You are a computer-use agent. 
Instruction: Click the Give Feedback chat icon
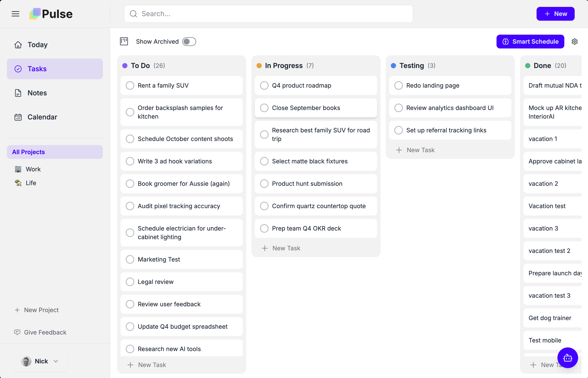click(x=17, y=332)
